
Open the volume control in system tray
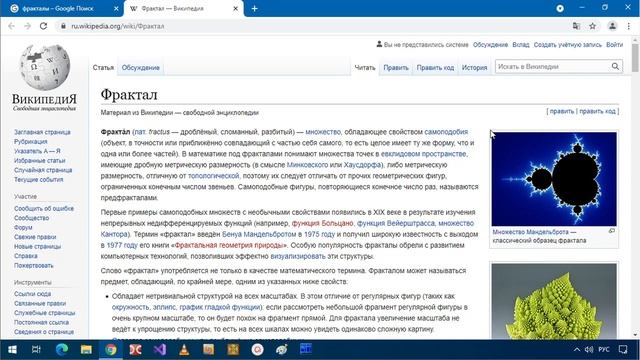(589, 350)
